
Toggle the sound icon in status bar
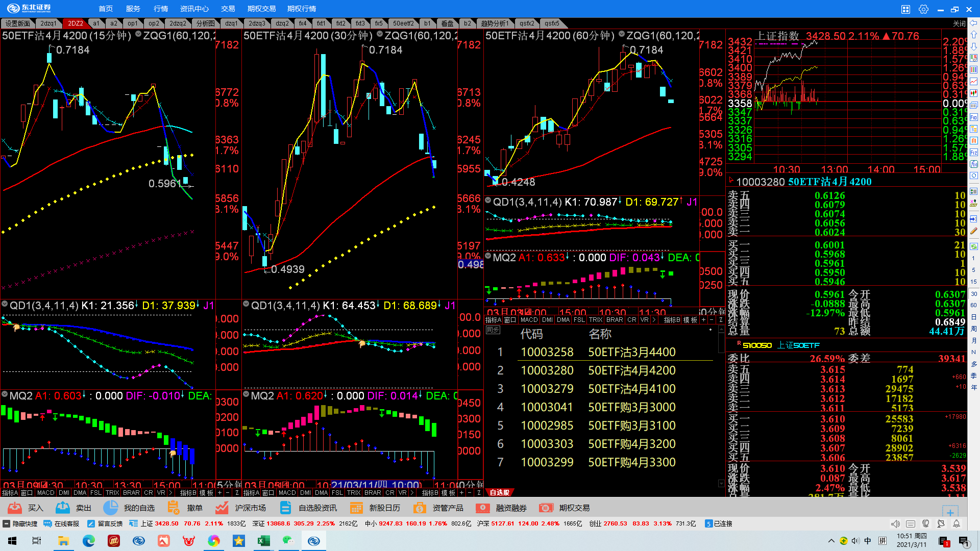pos(895,523)
